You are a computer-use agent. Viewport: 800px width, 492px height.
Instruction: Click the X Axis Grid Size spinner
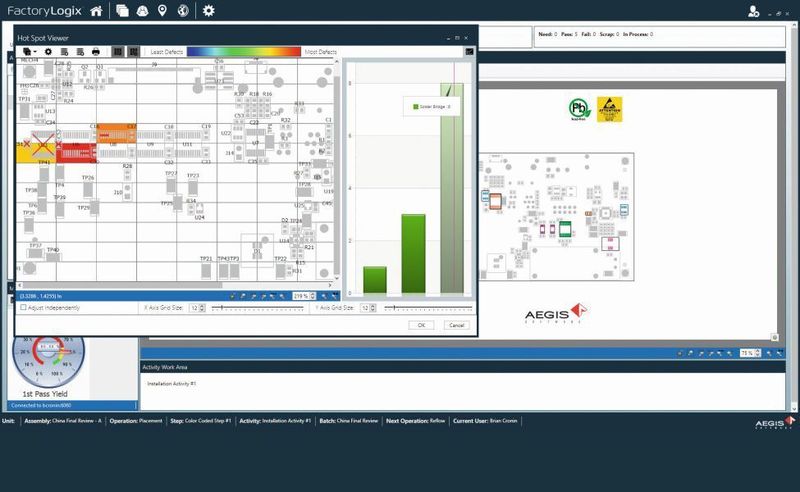coord(197,308)
